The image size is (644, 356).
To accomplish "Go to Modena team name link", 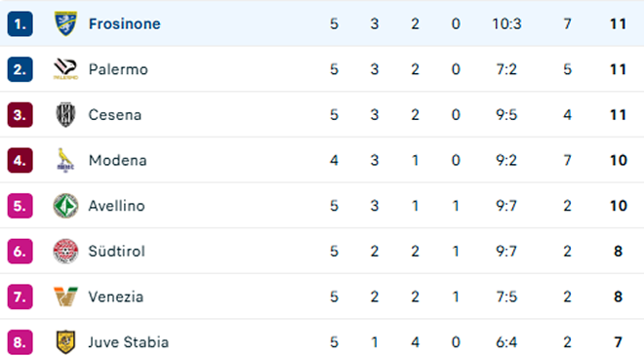I will (118, 161).
